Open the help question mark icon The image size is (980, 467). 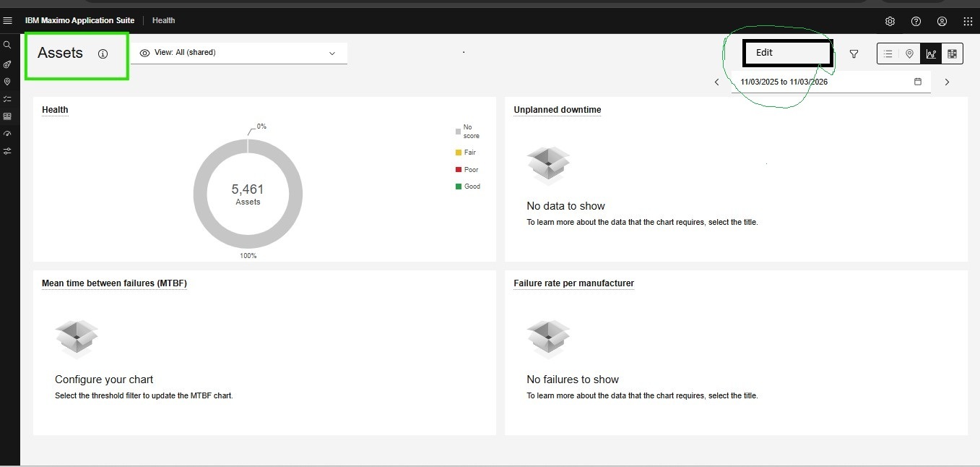(x=916, y=21)
